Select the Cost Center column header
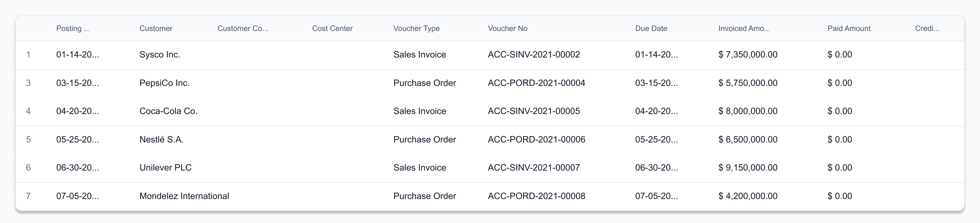 pyautogui.click(x=332, y=28)
